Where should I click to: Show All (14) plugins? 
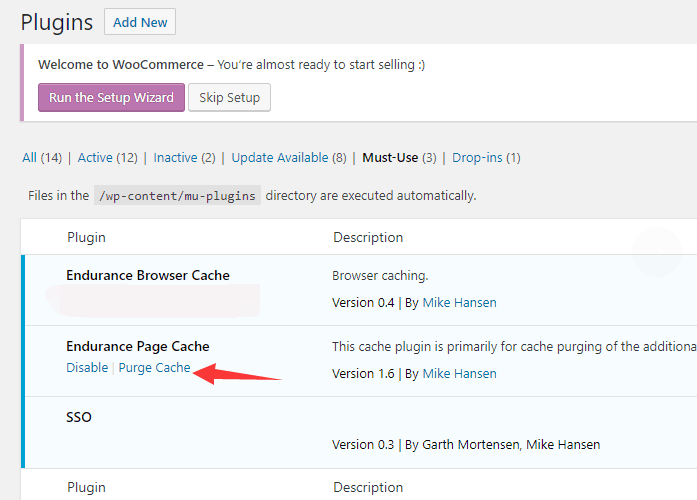tap(42, 158)
